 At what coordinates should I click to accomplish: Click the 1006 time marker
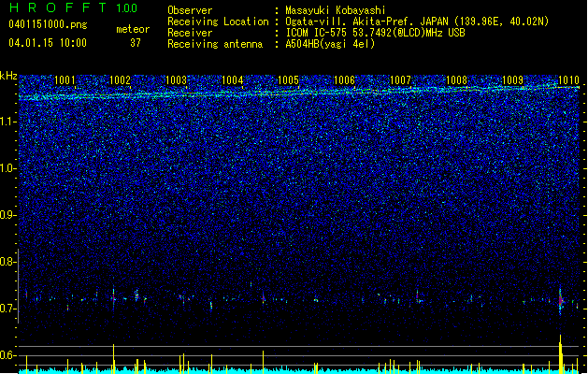click(344, 79)
